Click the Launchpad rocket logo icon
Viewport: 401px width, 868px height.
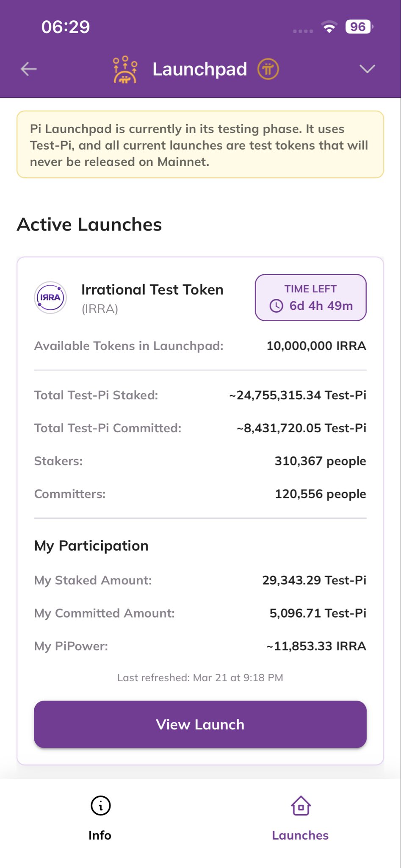125,69
